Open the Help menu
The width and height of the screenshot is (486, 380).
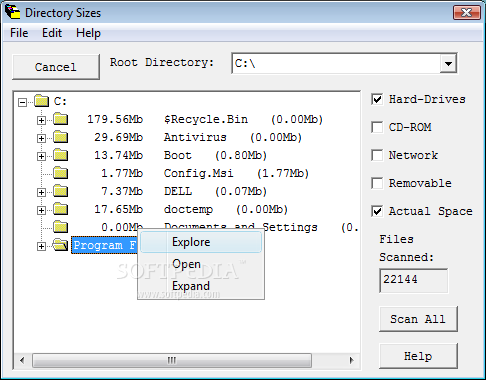88,33
